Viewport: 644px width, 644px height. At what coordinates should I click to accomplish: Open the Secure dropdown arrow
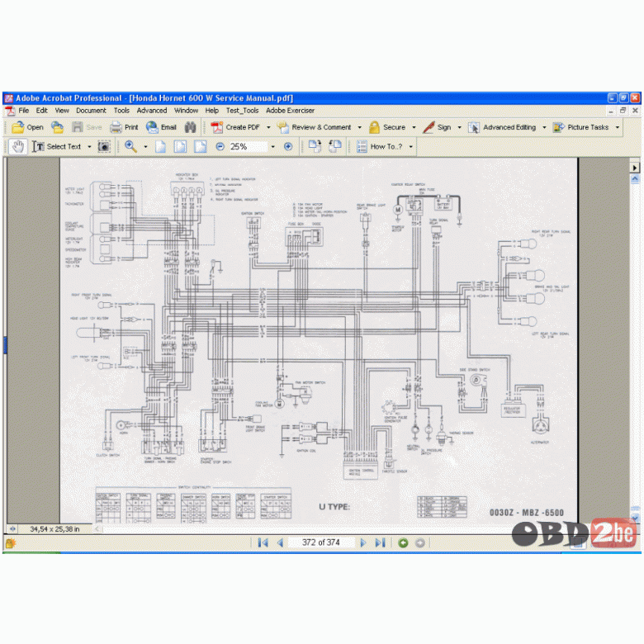pos(414,127)
